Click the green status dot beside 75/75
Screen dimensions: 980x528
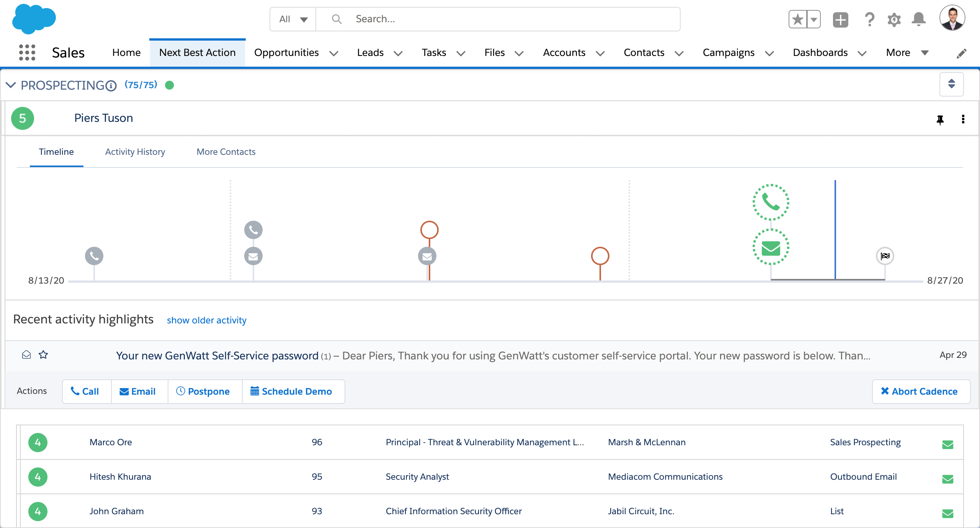pos(170,85)
